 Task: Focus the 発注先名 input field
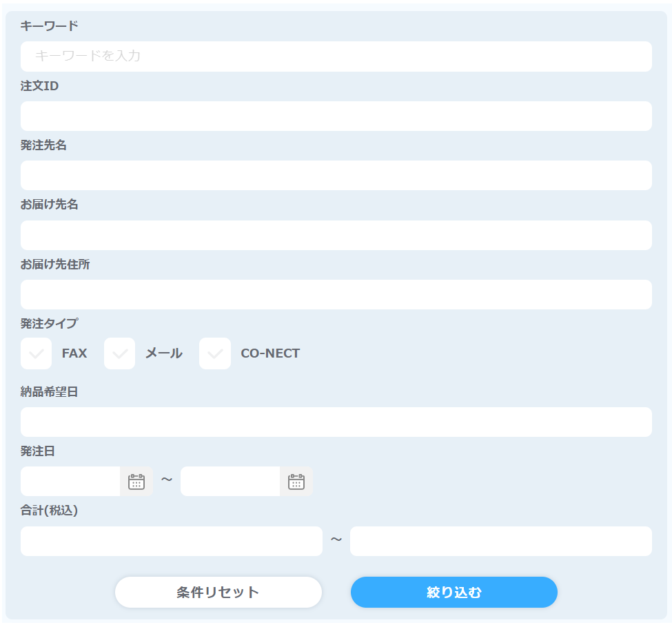(x=336, y=175)
